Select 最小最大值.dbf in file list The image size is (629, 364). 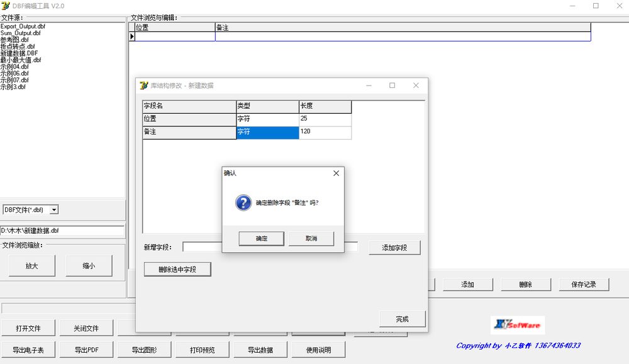coord(21,60)
